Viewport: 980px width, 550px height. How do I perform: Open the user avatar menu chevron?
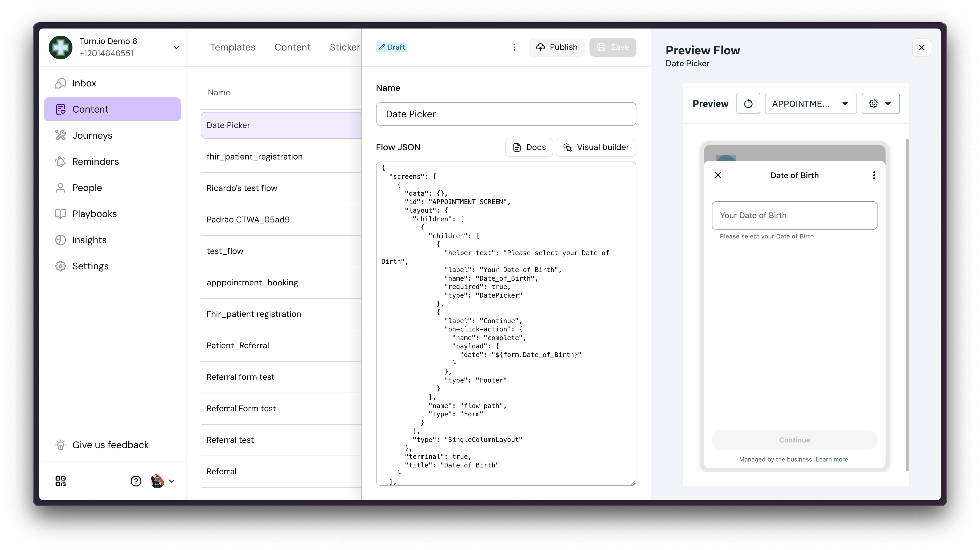(172, 481)
